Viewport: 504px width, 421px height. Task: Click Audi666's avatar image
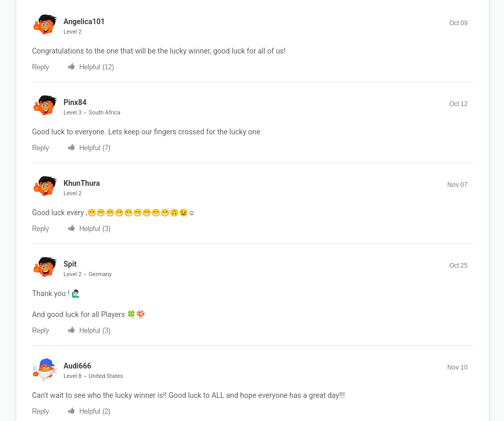(45, 370)
